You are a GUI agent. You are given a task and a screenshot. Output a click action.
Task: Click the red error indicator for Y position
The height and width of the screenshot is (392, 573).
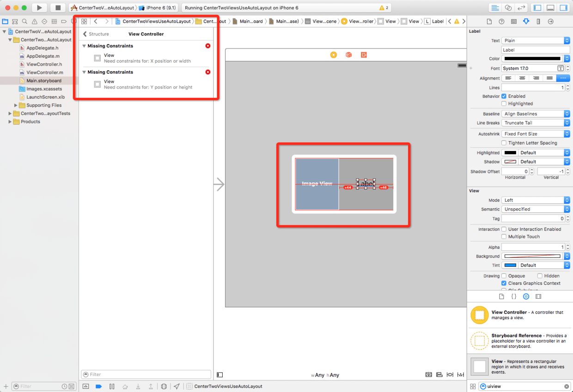pyautogui.click(x=208, y=72)
